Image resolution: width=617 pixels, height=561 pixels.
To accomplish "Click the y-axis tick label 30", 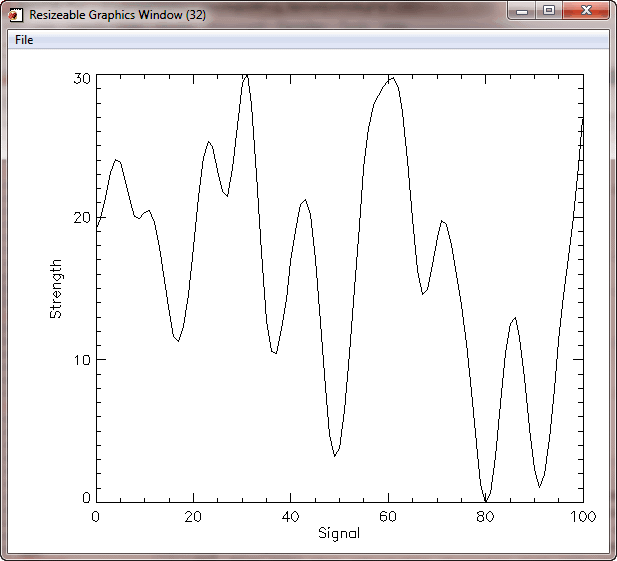I will [x=81, y=78].
